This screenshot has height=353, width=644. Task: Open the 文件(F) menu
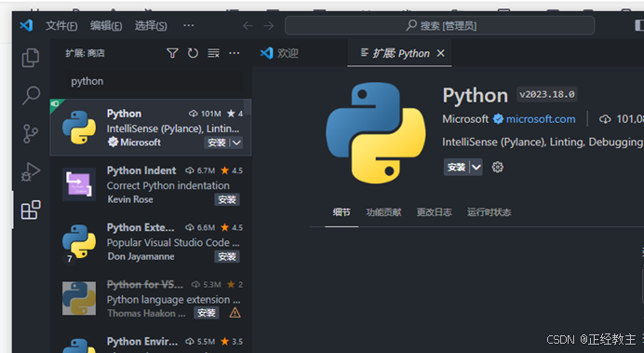pyautogui.click(x=61, y=26)
